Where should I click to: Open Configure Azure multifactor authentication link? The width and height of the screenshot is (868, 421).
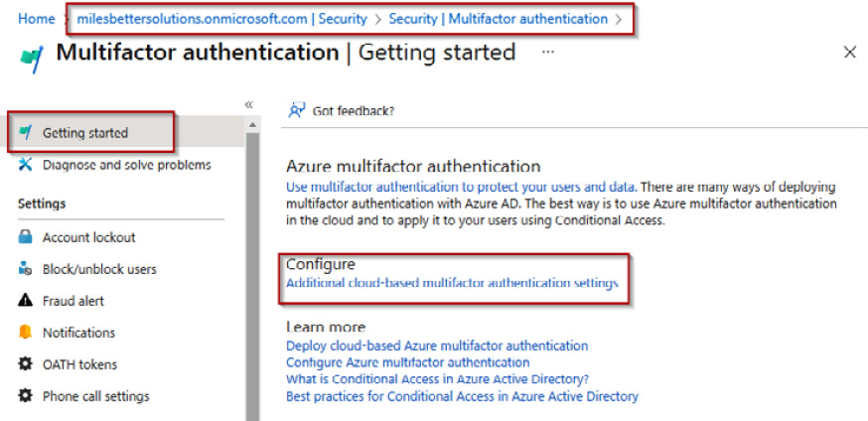[x=407, y=362]
